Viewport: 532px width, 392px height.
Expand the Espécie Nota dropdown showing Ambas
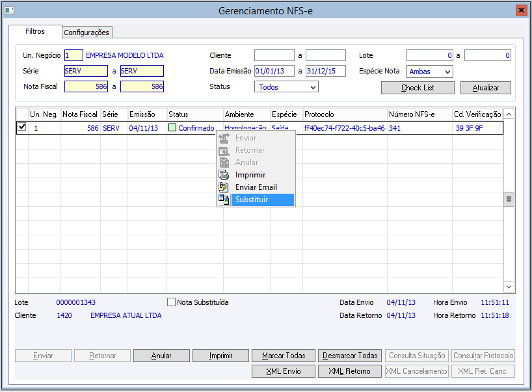pyautogui.click(x=430, y=72)
